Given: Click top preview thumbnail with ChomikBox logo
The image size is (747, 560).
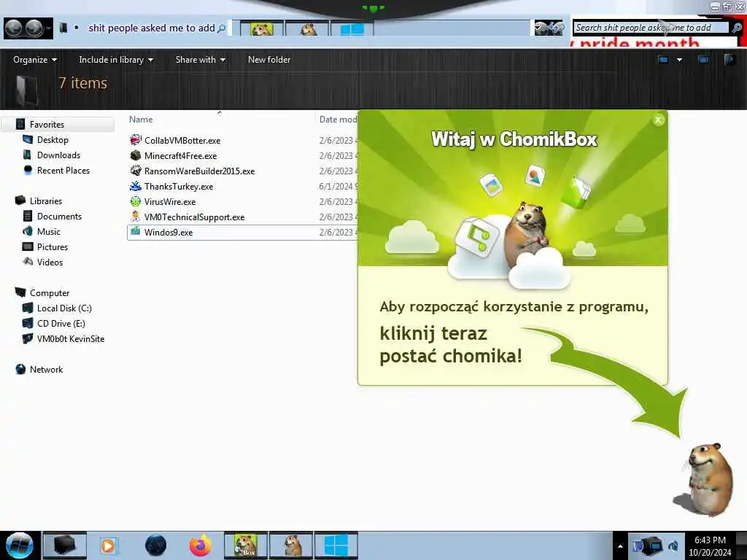Looking at the screenshot, I should point(262,29).
